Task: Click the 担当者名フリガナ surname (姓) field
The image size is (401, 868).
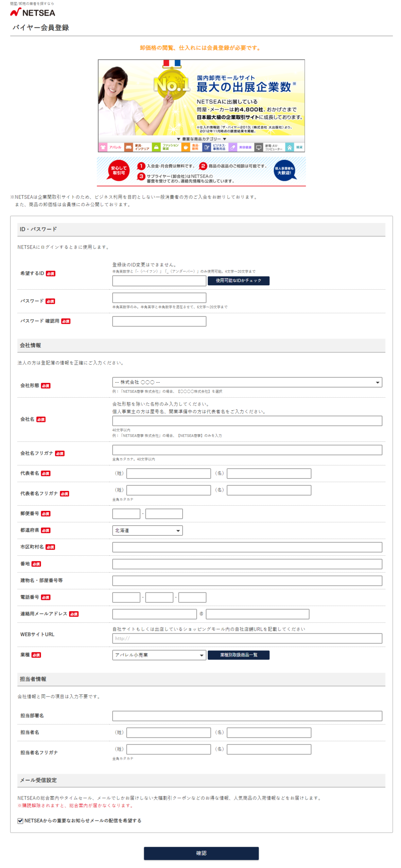Action: tap(168, 750)
